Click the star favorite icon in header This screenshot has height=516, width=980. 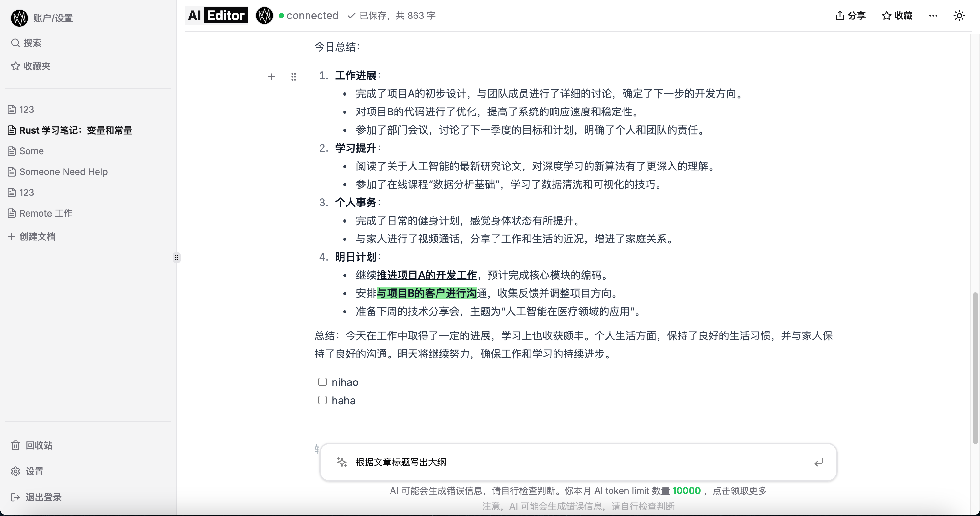886,16
